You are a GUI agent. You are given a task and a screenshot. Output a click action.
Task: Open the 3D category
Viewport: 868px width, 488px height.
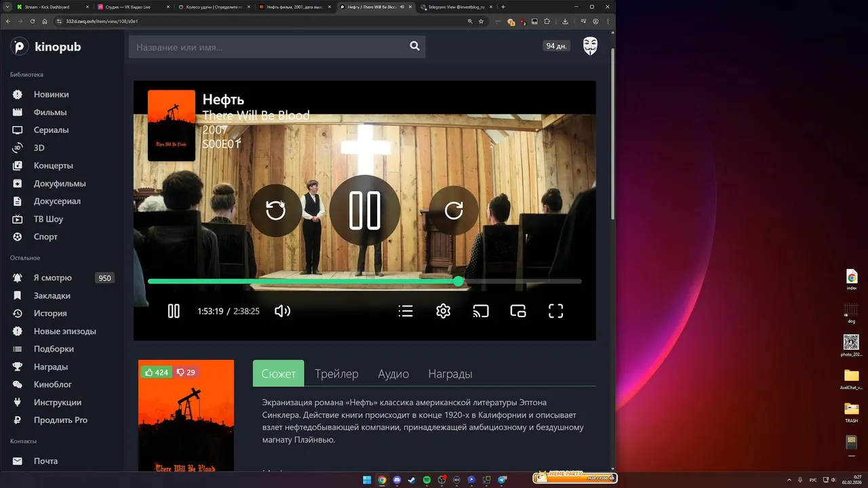tap(39, 148)
